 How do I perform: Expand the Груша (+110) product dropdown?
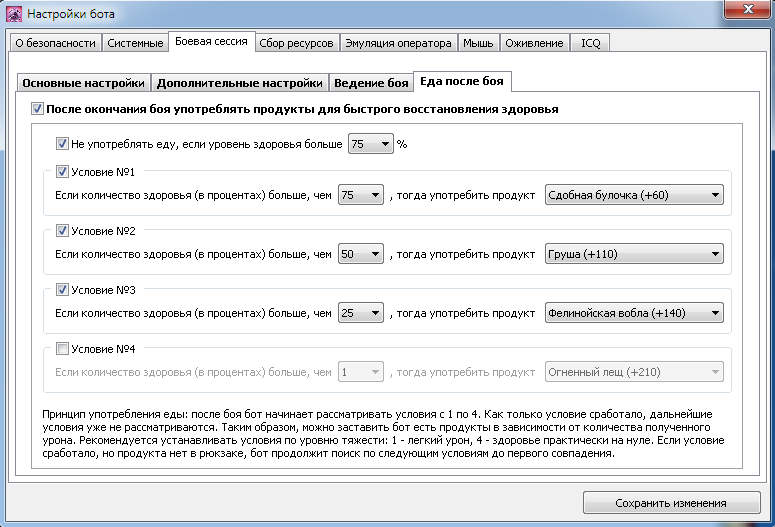coord(634,254)
